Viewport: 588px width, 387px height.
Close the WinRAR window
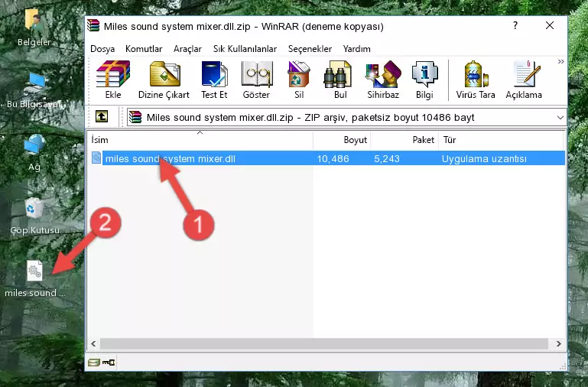549,25
